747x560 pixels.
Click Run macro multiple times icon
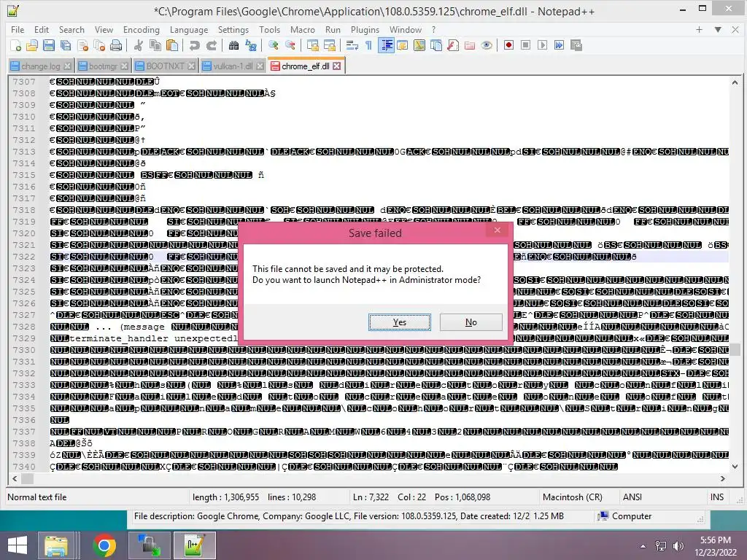tap(559, 45)
